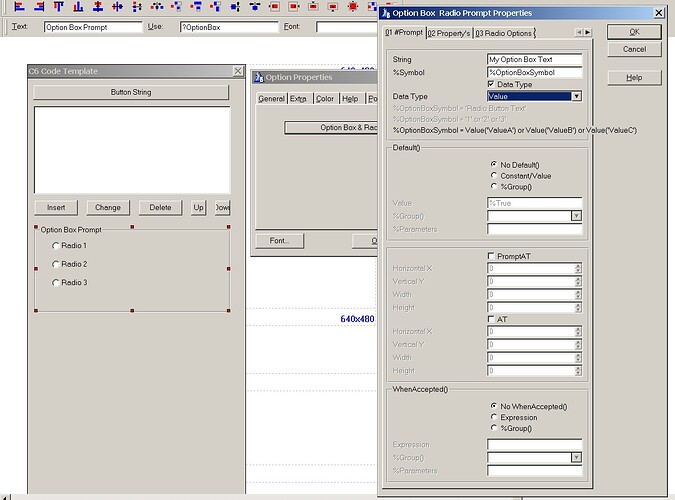Close the Radio Prompt Properties dialog
The image size is (675, 500).
pos(659,13)
